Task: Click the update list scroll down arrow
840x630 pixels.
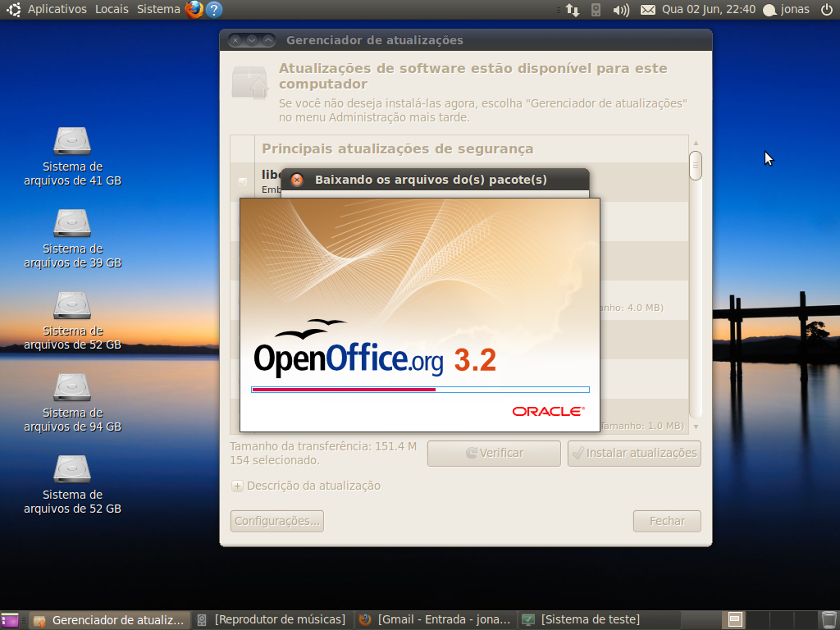Action: [x=696, y=427]
